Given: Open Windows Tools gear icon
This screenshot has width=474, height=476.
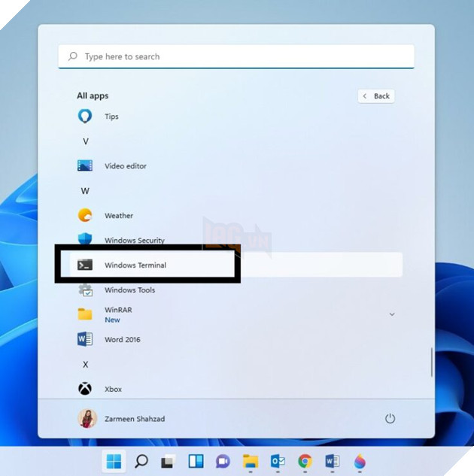Looking at the screenshot, I should point(85,290).
